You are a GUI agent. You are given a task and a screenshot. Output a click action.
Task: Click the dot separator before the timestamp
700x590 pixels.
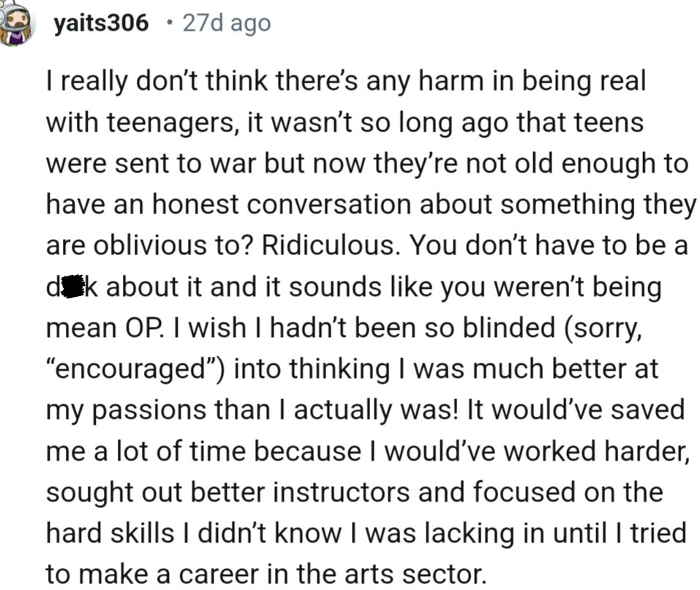pos(169,23)
